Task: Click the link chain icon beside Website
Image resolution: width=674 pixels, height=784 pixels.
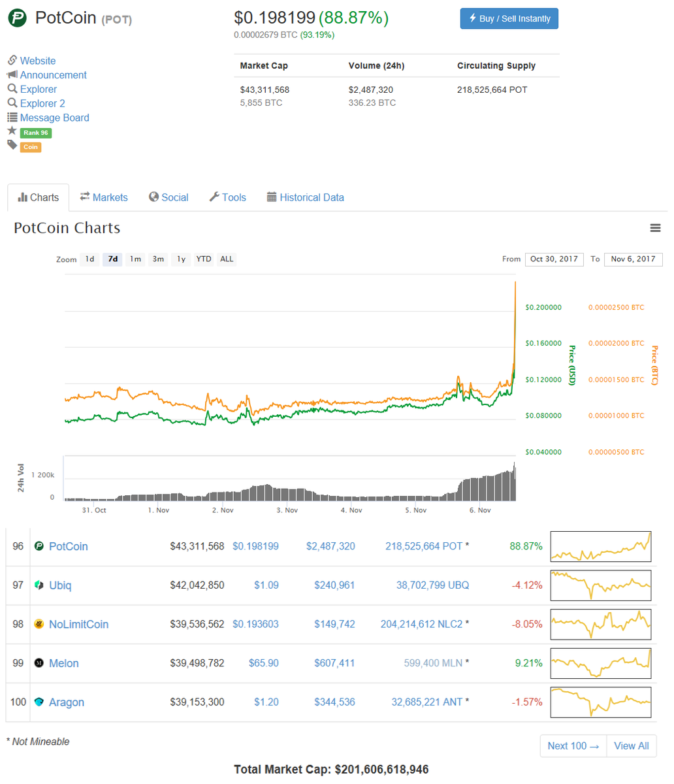Action: pos(12,60)
